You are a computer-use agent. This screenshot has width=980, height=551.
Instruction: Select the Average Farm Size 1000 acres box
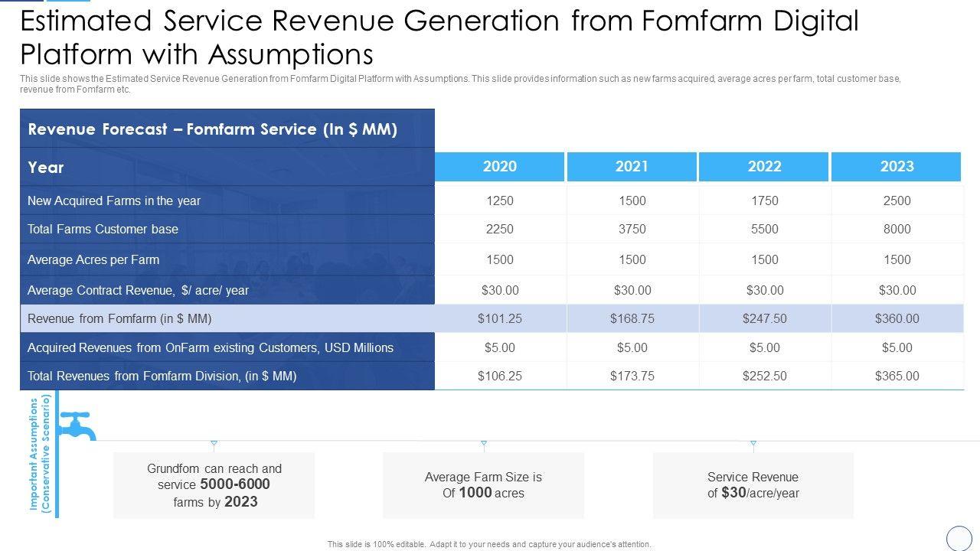[x=483, y=485]
